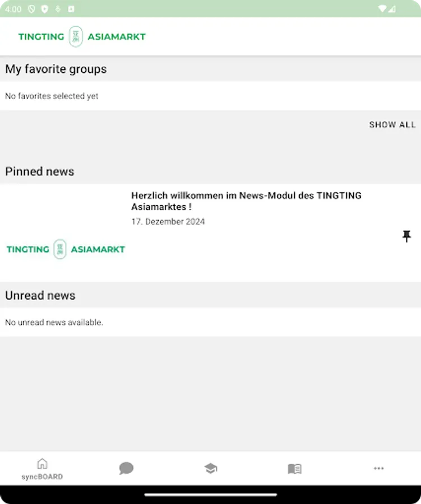Expand the My favorite groups section

pyautogui.click(x=55, y=69)
